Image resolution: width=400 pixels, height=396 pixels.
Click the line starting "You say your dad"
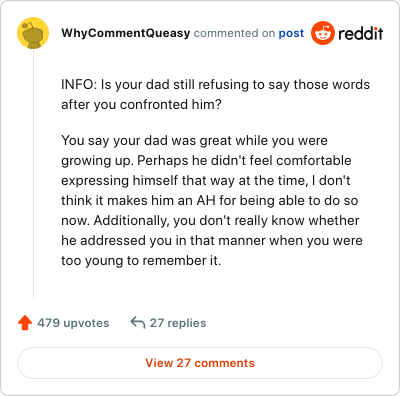coord(194,141)
